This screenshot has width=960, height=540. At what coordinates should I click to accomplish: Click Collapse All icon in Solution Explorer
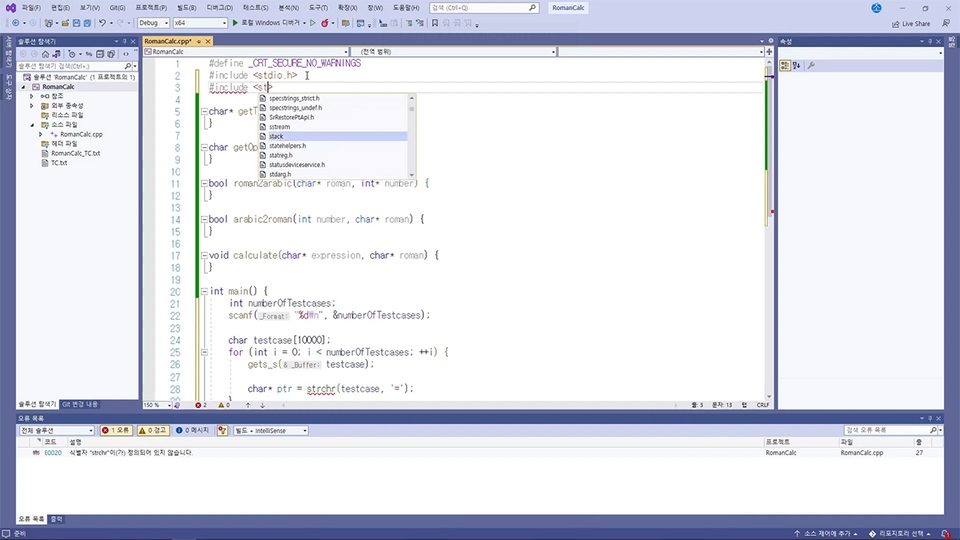100,54
